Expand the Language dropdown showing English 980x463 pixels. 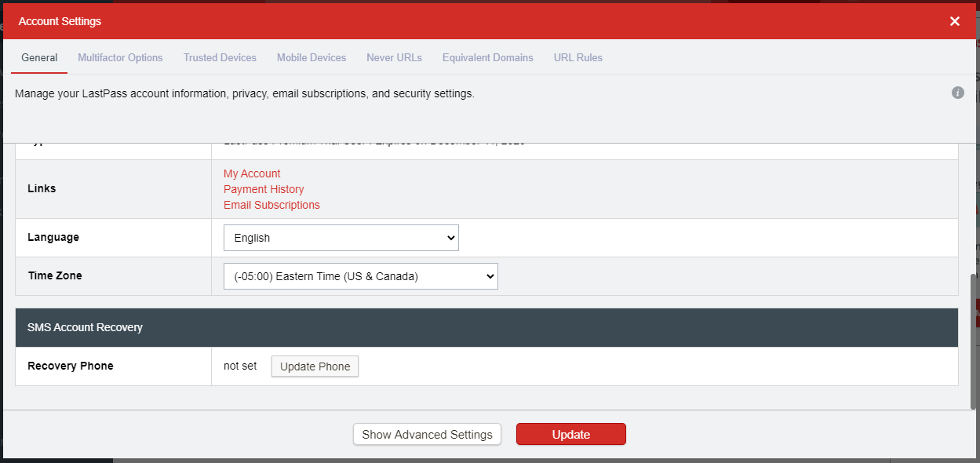(341, 238)
